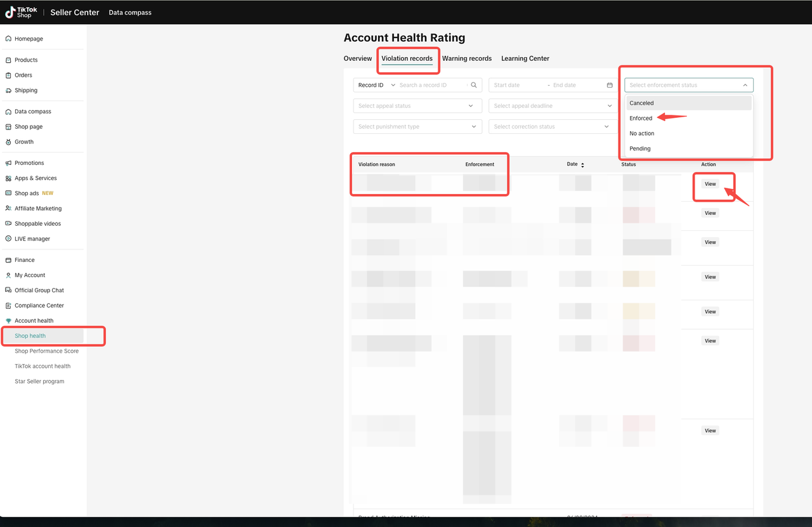The image size is (812, 527).
Task: Sort records by the Date column arrows
Action: 582,165
